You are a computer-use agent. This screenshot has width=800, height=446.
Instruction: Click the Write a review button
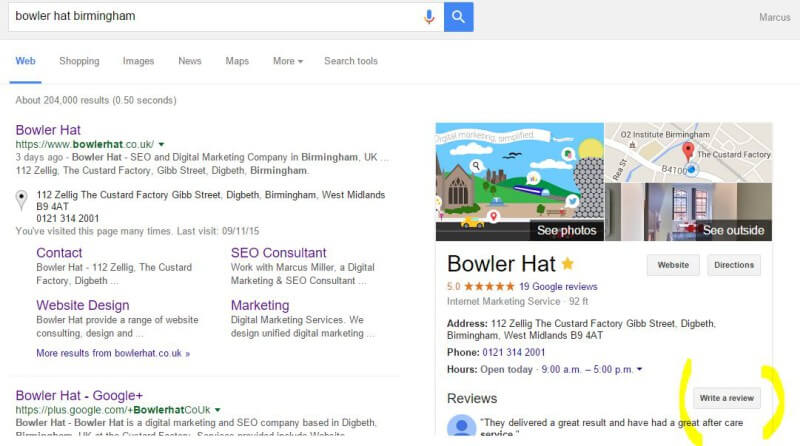[727, 398]
